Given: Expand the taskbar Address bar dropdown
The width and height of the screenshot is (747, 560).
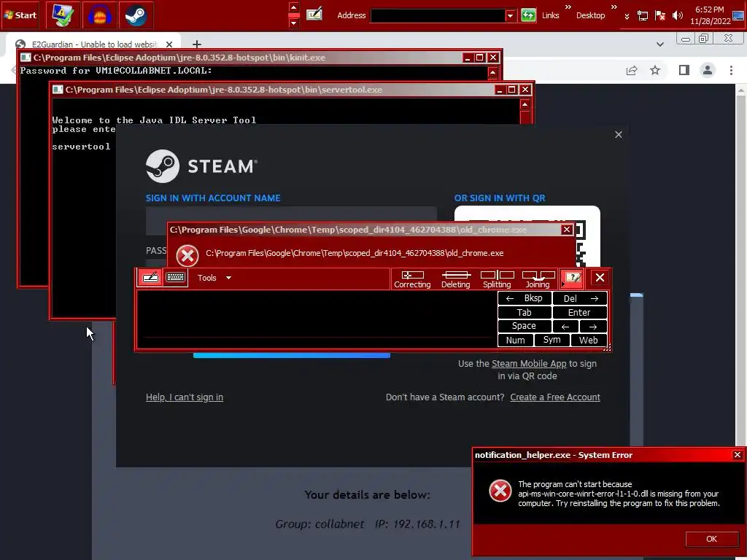Looking at the screenshot, I should click(x=510, y=15).
